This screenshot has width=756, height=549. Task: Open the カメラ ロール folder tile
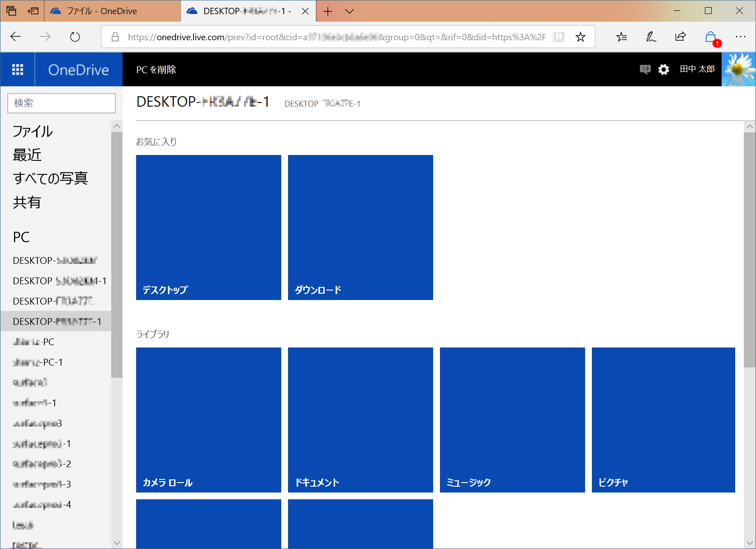click(x=208, y=420)
